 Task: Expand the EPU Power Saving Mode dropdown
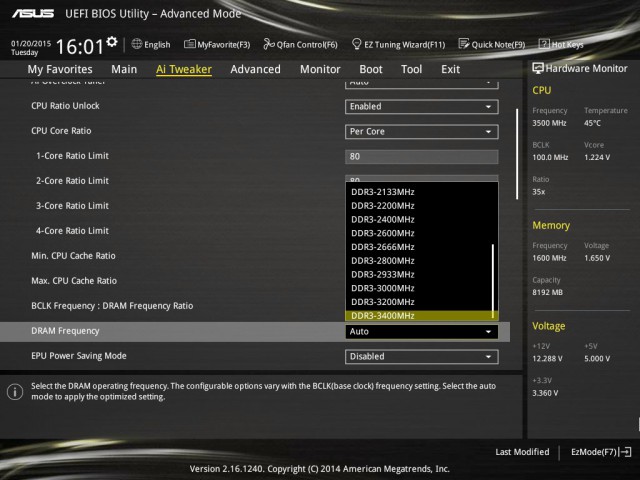422,356
